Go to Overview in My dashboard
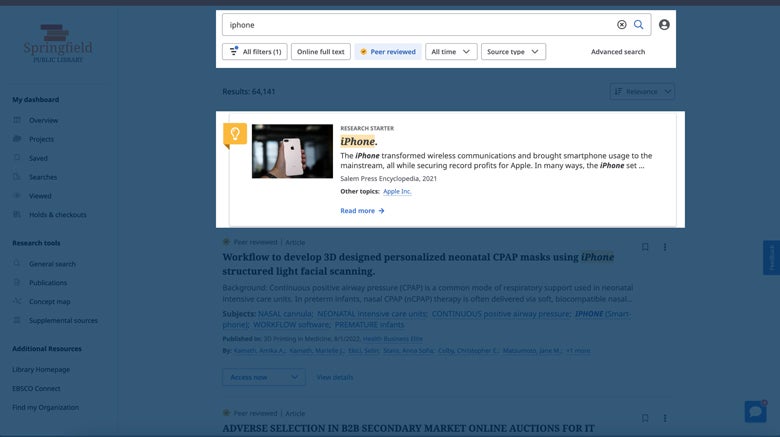The image size is (780, 437). [x=43, y=120]
